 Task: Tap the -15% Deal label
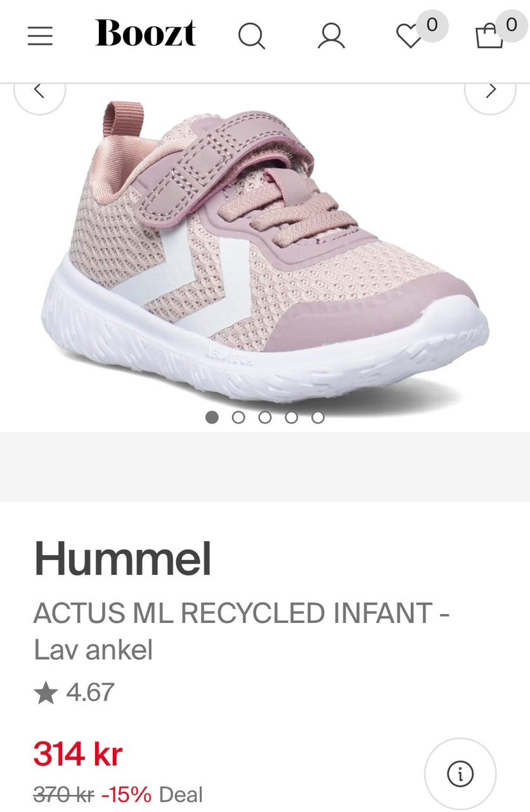click(x=152, y=794)
